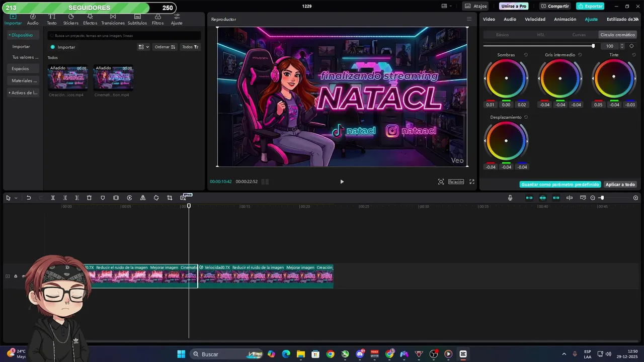Reset the Sombras color wheel

(x=526, y=55)
